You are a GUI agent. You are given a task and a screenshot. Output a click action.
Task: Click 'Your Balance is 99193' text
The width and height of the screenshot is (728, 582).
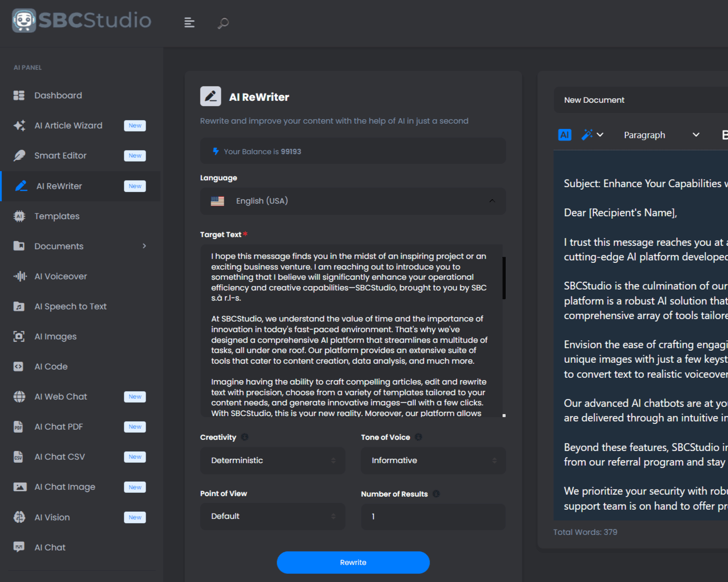(262, 151)
